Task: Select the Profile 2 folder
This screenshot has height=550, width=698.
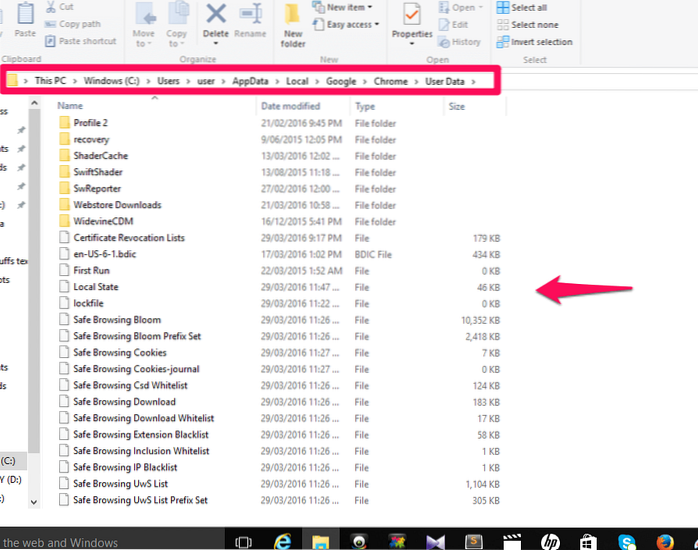Action: [x=90, y=123]
